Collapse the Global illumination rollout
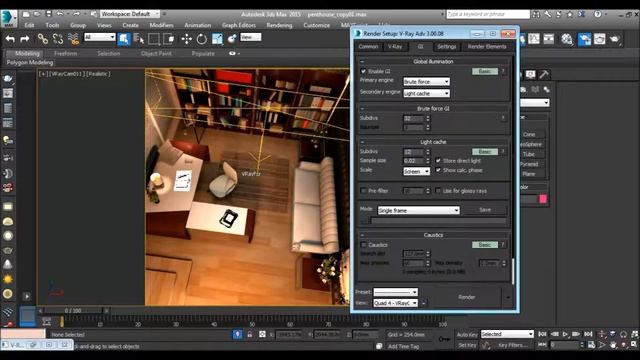Viewport: 640px width, 360px height. (362, 62)
